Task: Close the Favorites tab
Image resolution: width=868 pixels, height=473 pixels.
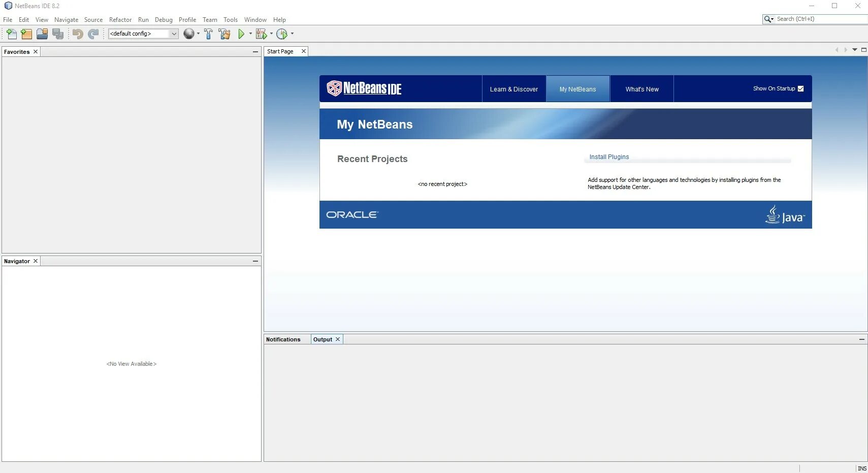Action: [x=36, y=52]
